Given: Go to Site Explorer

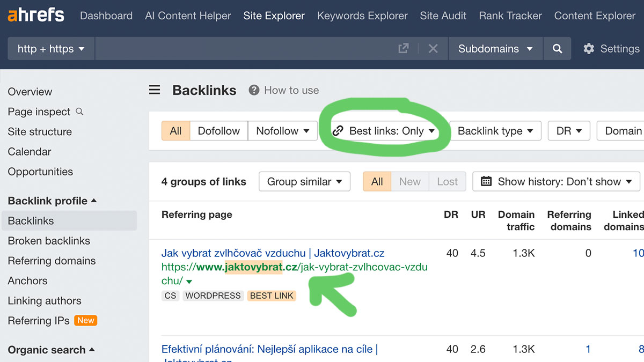Looking at the screenshot, I should coord(274,16).
